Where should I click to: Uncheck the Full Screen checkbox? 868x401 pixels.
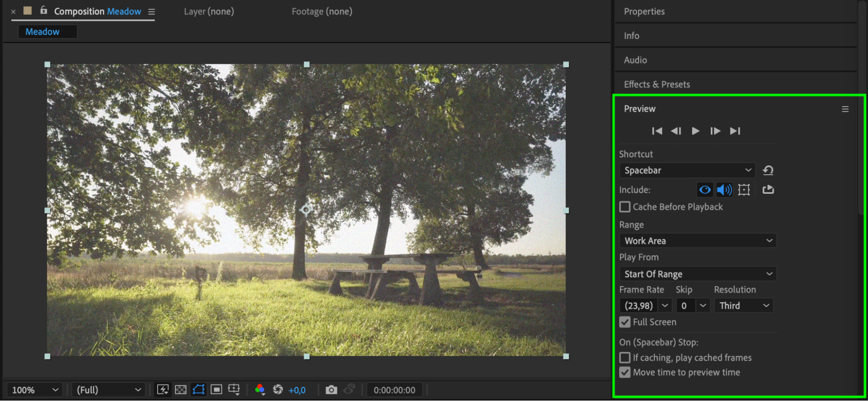pyautogui.click(x=625, y=322)
